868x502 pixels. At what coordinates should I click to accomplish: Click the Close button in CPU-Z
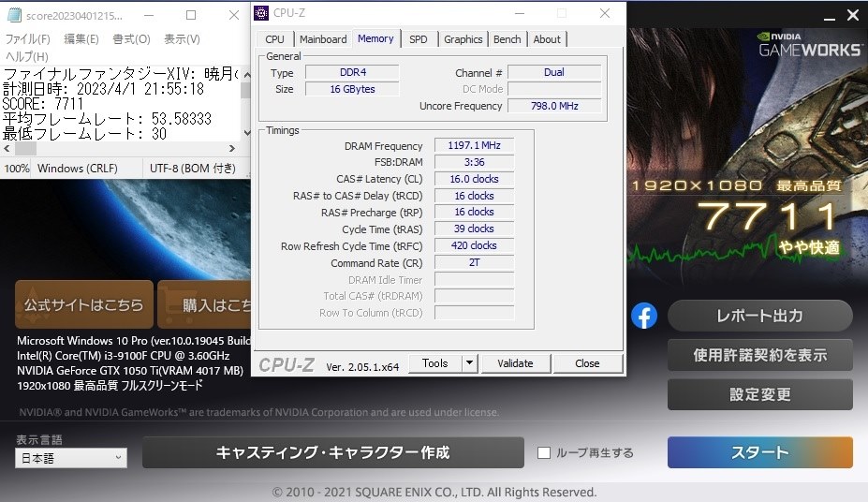click(587, 363)
